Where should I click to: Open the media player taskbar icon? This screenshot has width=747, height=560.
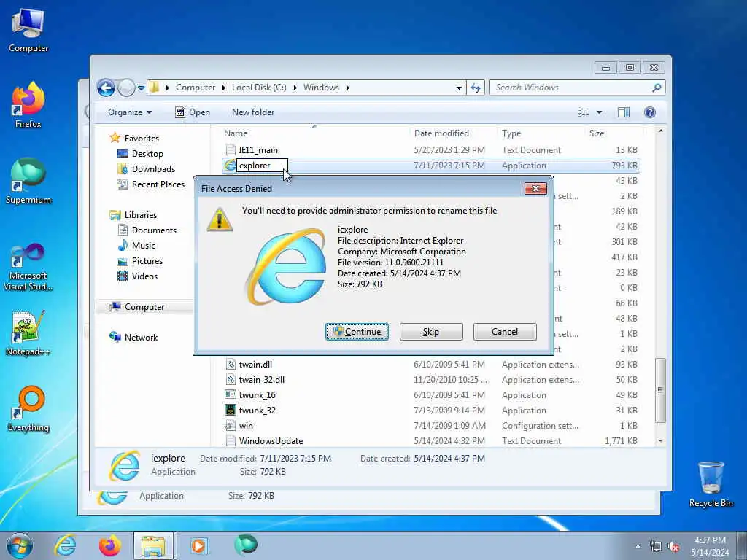point(198,545)
